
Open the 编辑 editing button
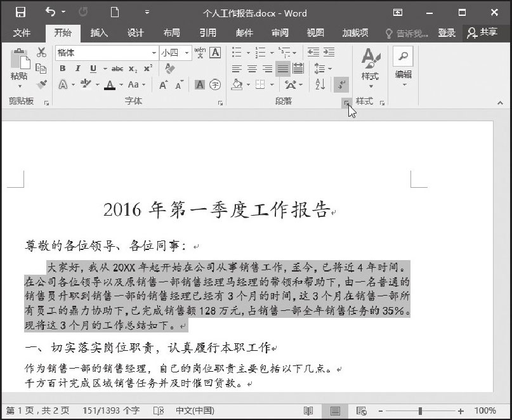[404, 67]
